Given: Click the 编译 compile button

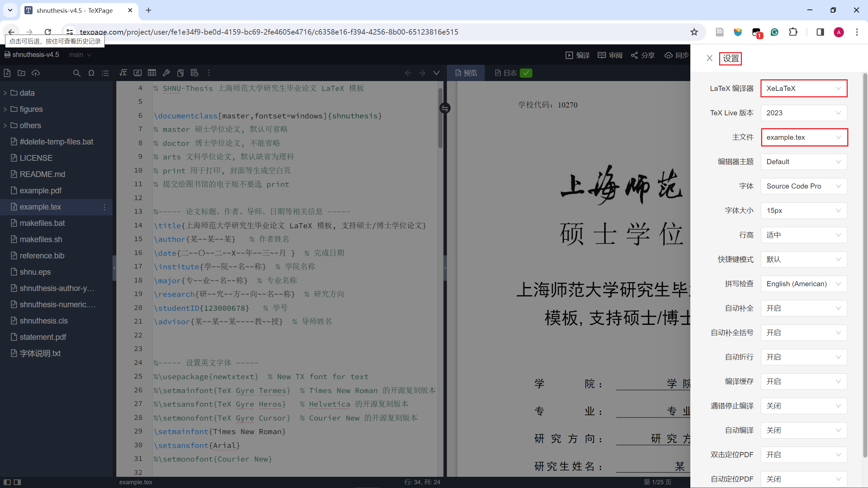Looking at the screenshot, I should coord(578,55).
